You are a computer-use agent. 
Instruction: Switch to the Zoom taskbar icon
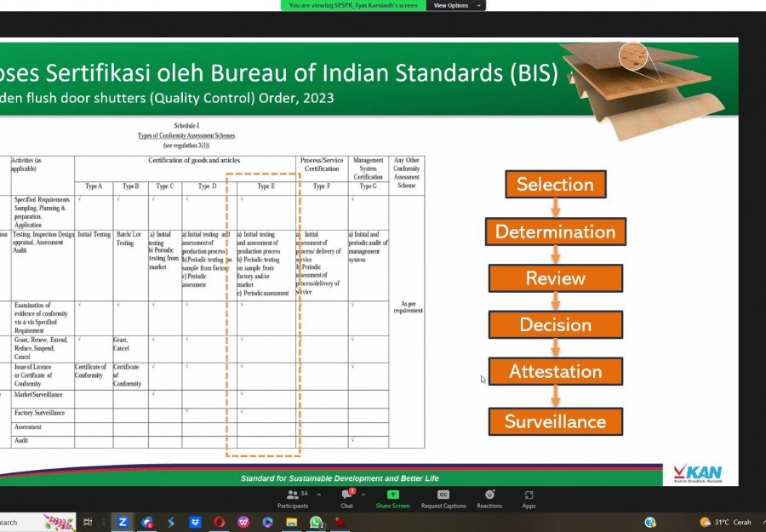[122, 523]
